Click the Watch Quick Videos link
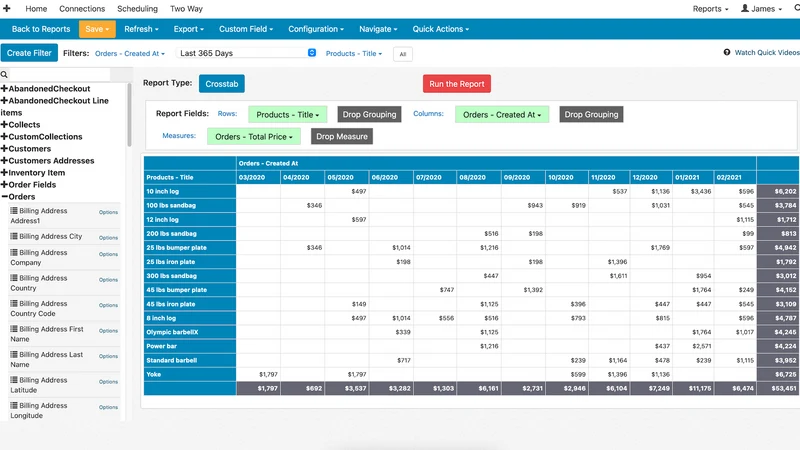 pyautogui.click(x=767, y=53)
